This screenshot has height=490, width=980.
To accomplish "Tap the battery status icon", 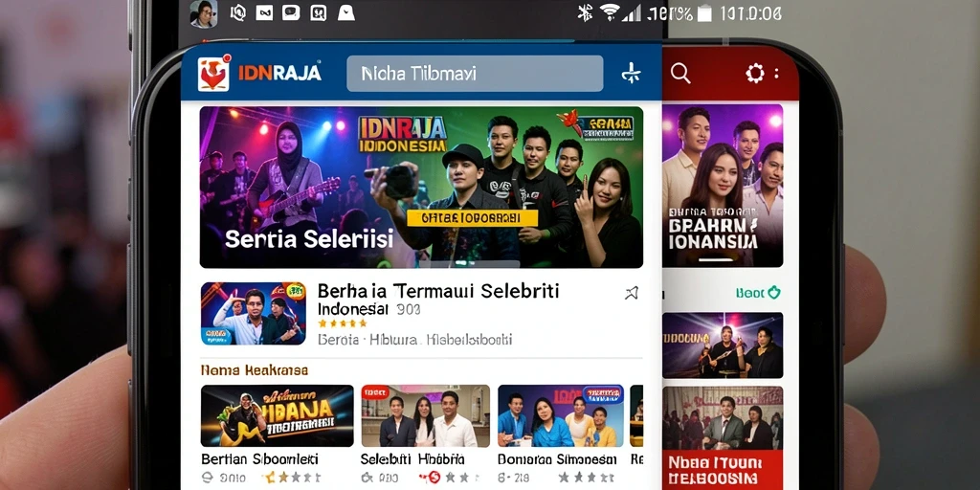I will coord(704,13).
